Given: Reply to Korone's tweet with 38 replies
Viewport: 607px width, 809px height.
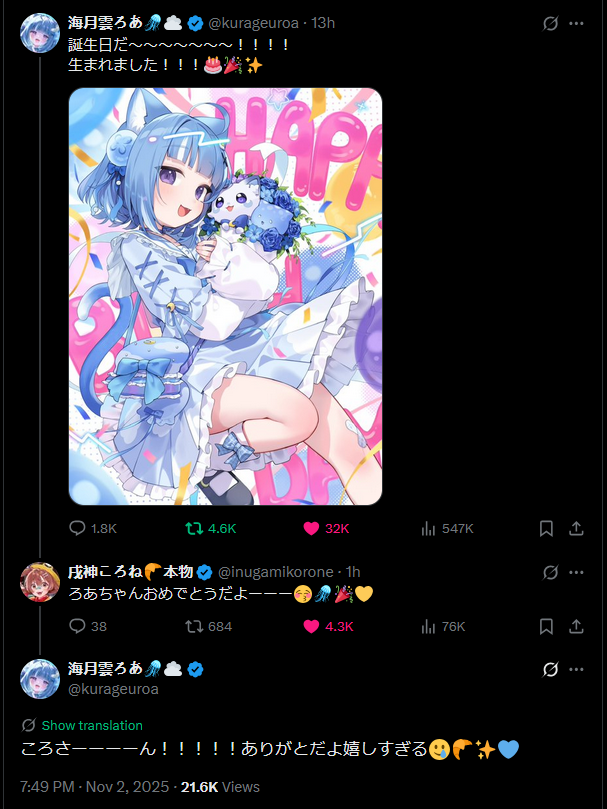Looking at the screenshot, I should tap(88, 626).
